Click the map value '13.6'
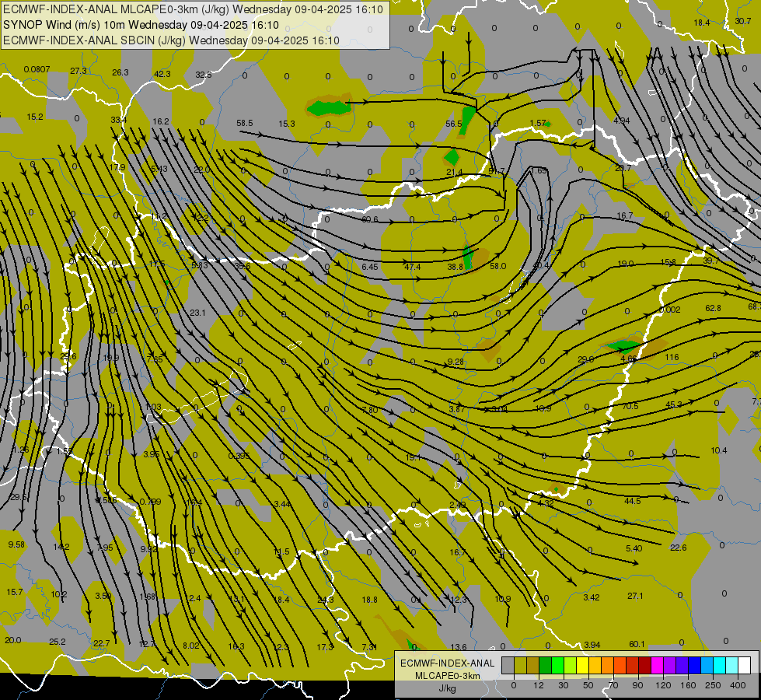Viewport: 761px width, 700px height. click(459, 647)
